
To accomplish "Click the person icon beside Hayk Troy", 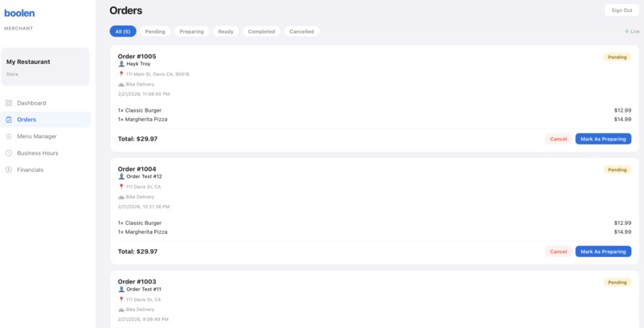I will point(121,64).
